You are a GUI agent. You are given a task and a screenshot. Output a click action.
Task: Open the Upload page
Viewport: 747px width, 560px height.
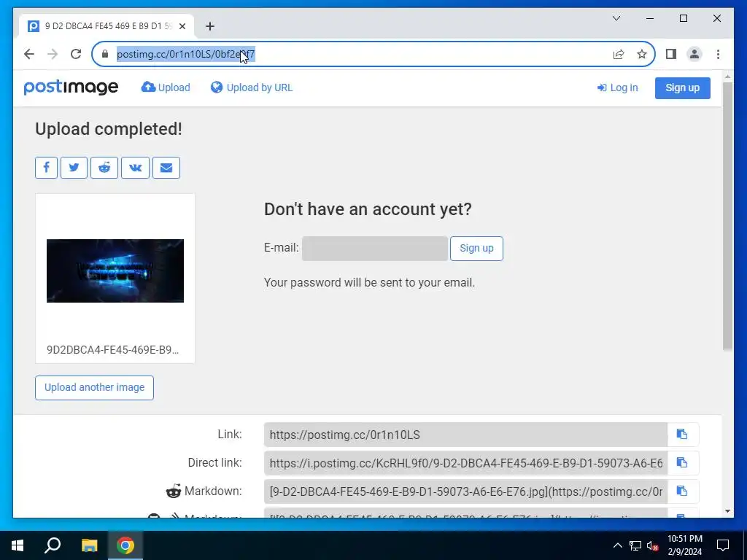(x=166, y=87)
